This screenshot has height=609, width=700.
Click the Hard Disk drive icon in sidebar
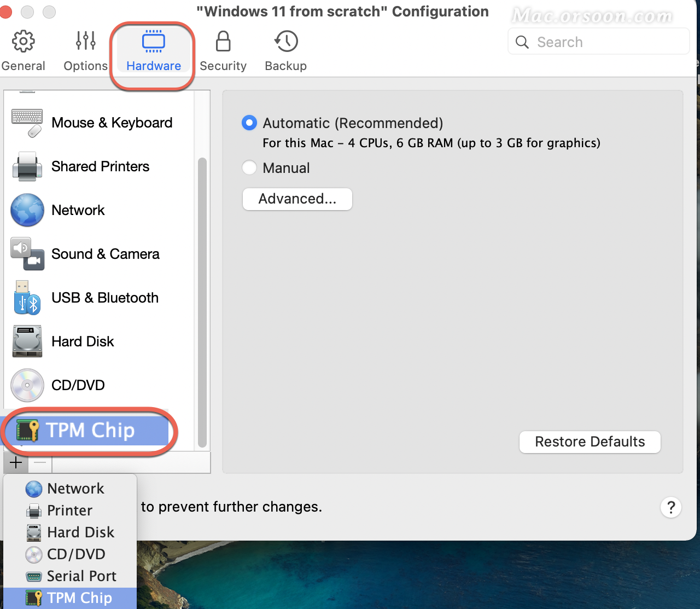coord(27,341)
